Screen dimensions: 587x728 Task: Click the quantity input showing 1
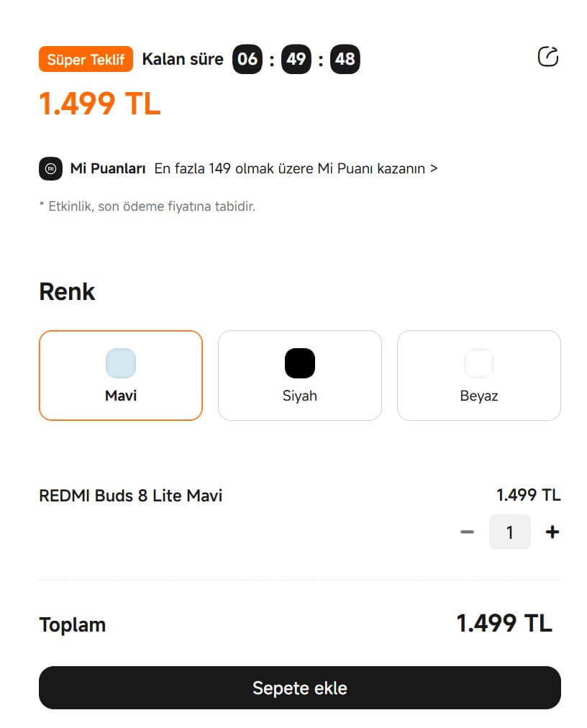click(x=509, y=532)
